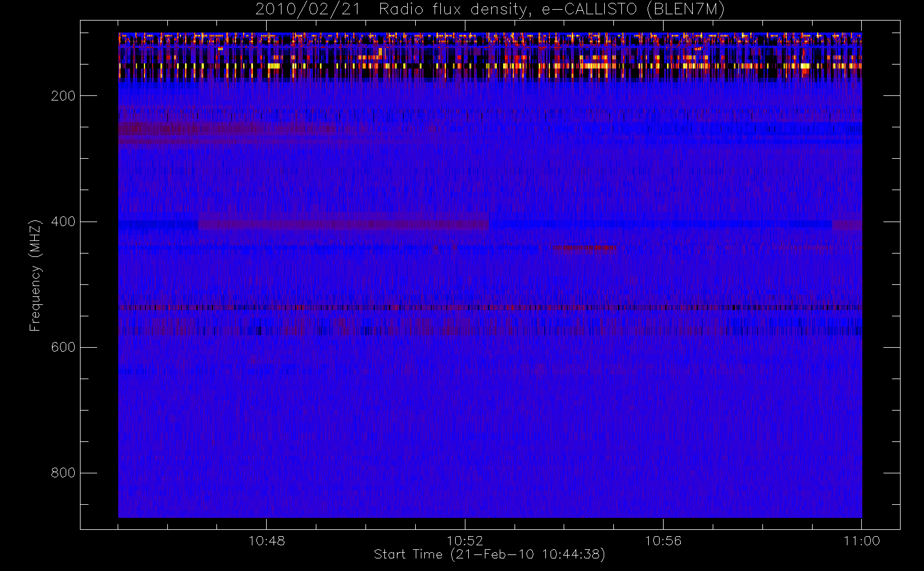Click the 200 frequency tick label

[x=63, y=96]
